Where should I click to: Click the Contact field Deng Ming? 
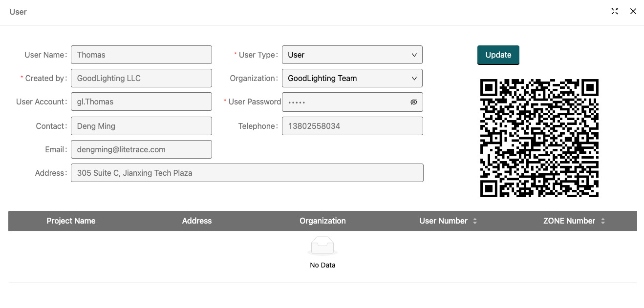[141, 126]
